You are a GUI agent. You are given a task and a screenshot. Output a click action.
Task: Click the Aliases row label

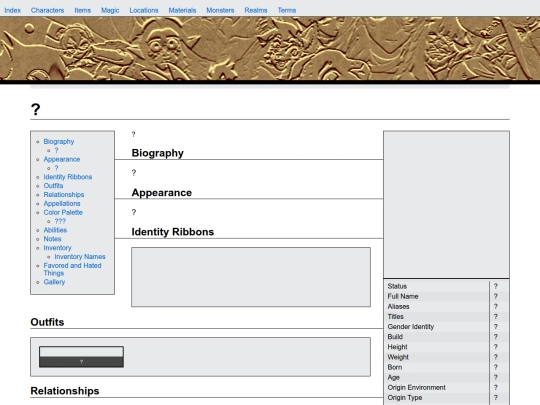[398, 307]
